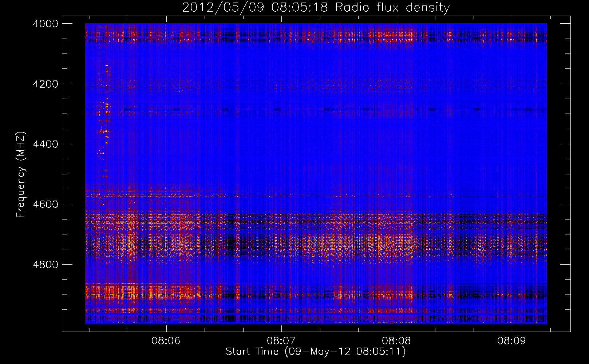This screenshot has width=589, height=364.
Task: Click the 'Start Time (09-May-12 08:05:11)' label
Action: point(316,352)
